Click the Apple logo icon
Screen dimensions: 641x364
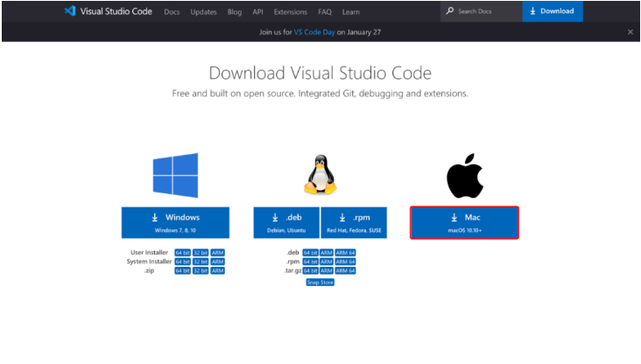(x=465, y=176)
